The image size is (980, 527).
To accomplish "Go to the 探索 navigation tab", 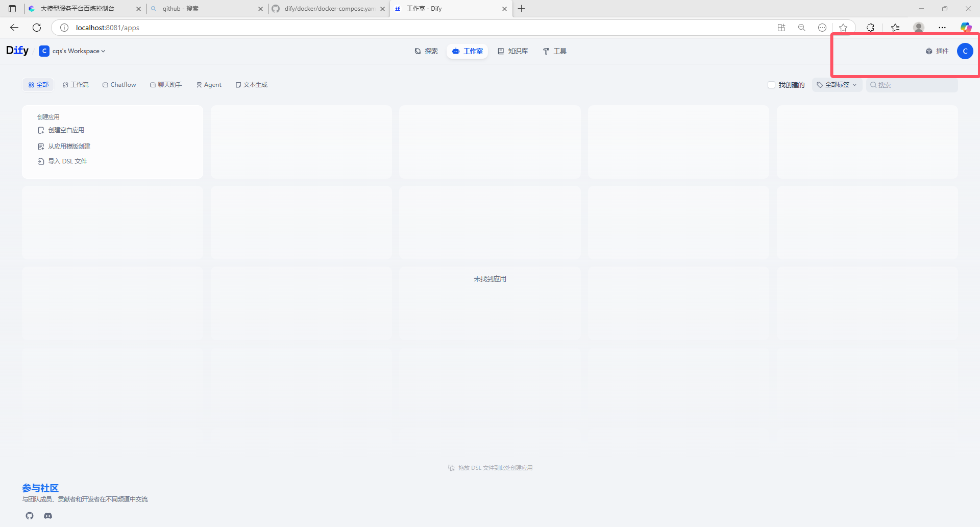I will click(426, 51).
